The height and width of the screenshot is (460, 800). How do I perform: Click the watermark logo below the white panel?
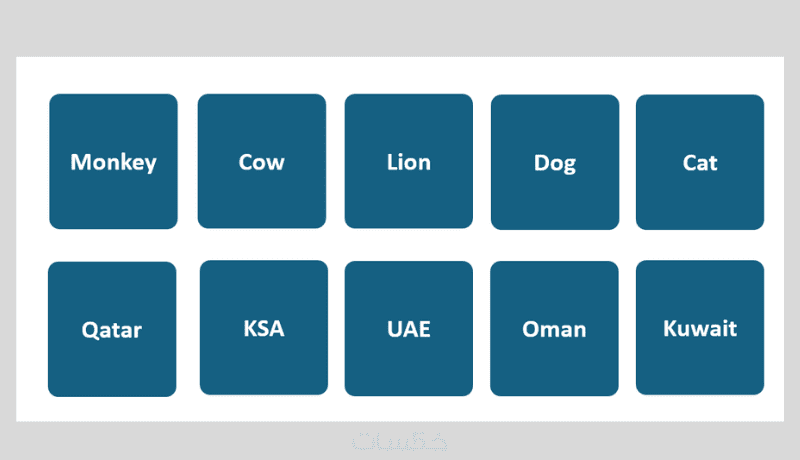click(400, 440)
